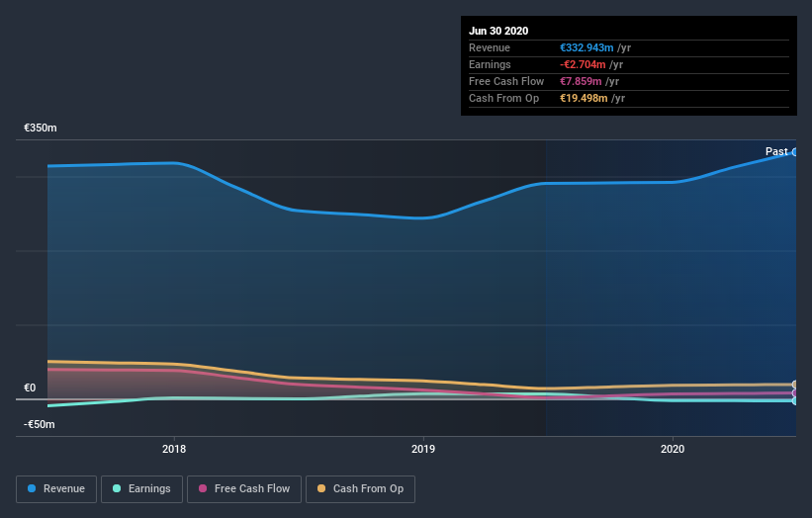812x518 pixels.
Task: Toggle the Earnings legend button
Action: 141,489
